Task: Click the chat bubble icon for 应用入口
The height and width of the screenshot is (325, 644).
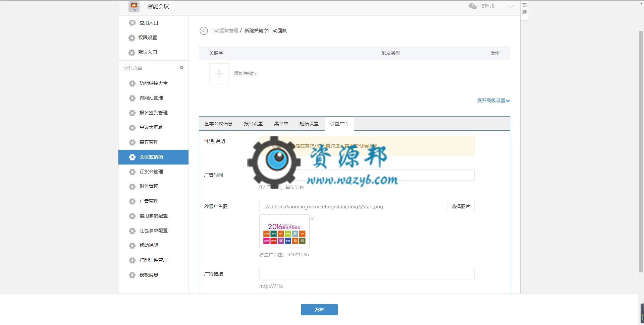Action: (x=132, y=23)
